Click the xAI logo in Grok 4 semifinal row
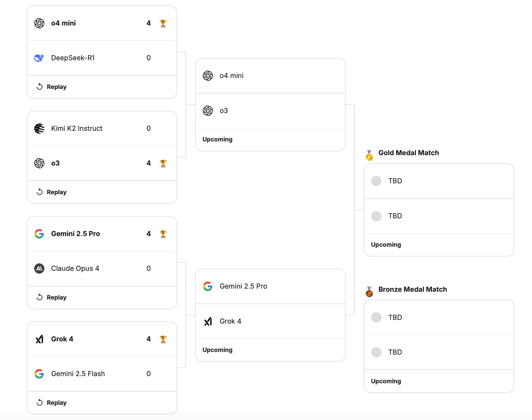Viewport: 532px width, 420px height. point(208,321)
